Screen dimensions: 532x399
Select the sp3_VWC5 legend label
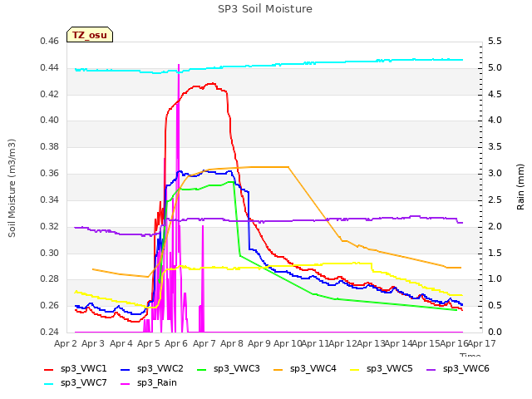point(390,369)
